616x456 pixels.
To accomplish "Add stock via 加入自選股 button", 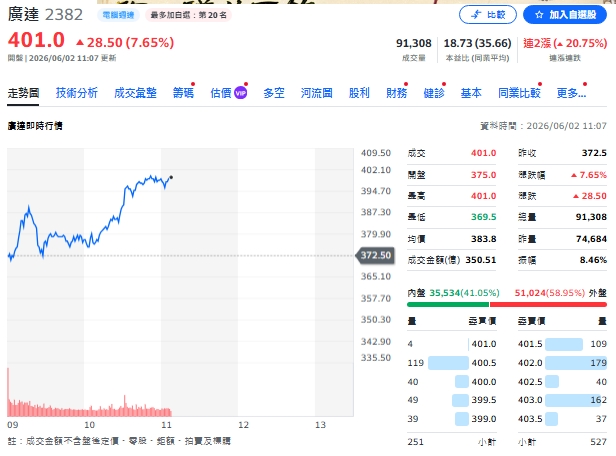I will (565, 15).
